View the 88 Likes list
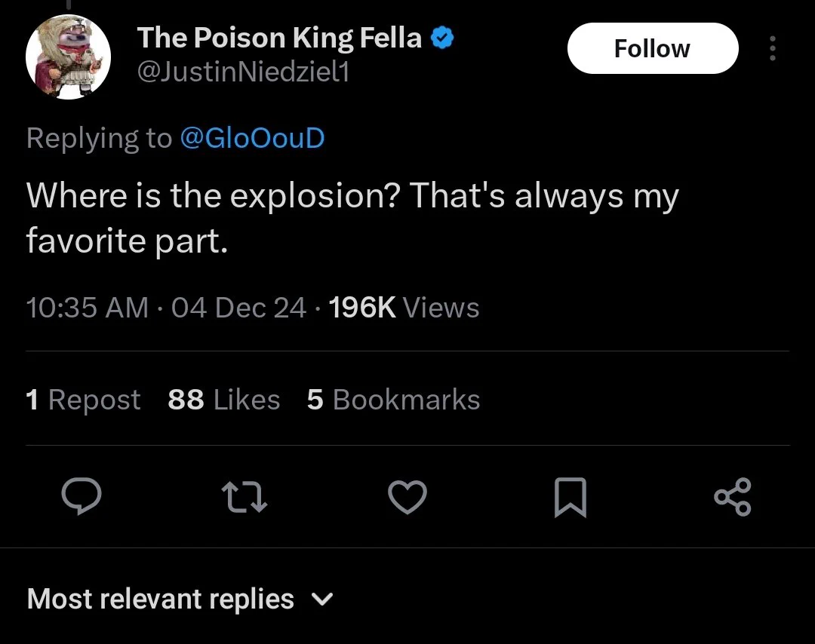 (x=224, y=400)
